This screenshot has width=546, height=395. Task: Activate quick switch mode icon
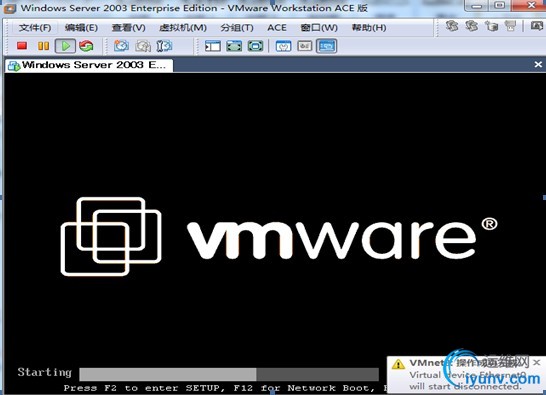coord(255,46)
